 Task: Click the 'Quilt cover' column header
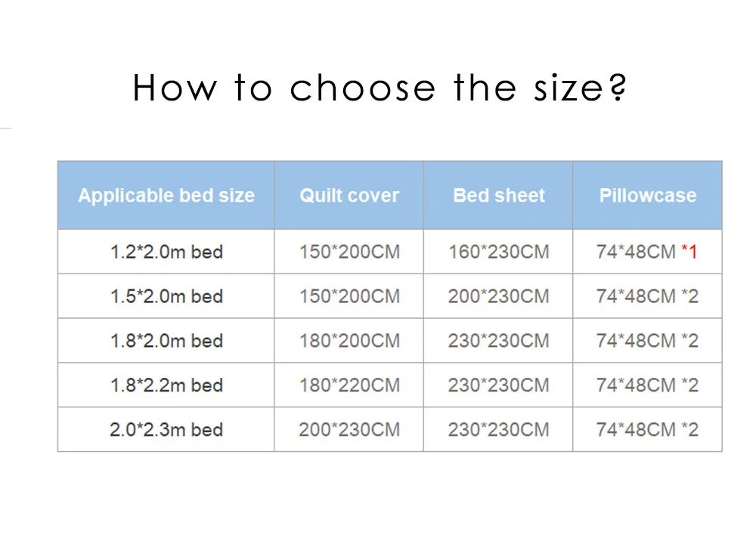pos(349,195)
